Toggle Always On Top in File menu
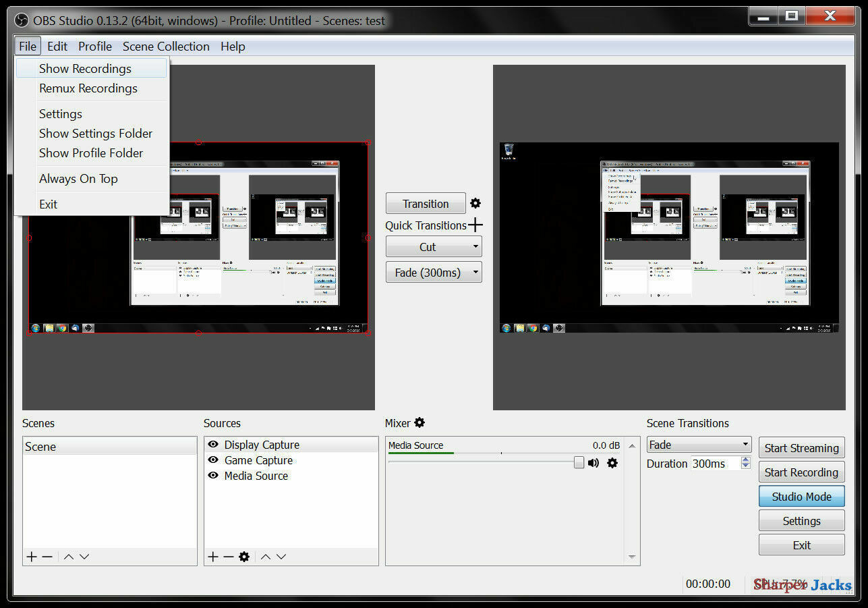The height and width of the screenshot is (608, 868). (x=78, y=179)
